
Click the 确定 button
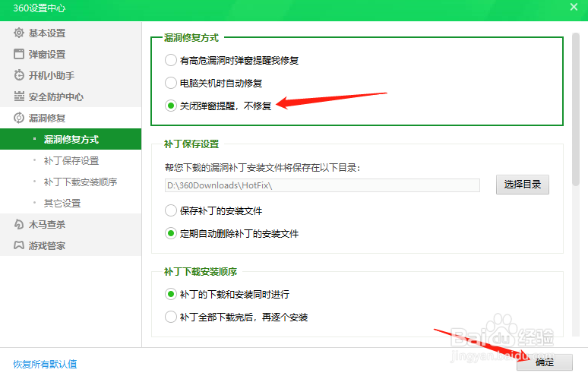click(x=545, y=362)
